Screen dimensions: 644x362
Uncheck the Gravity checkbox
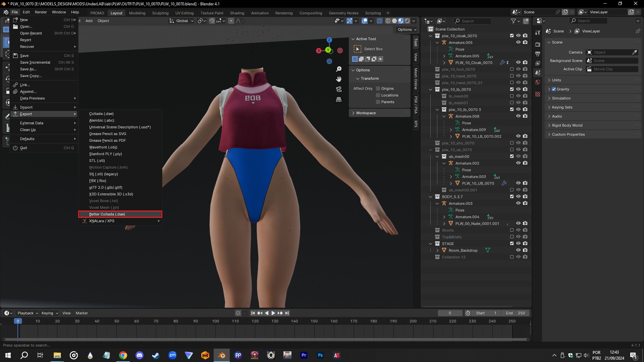coord(554,89)
